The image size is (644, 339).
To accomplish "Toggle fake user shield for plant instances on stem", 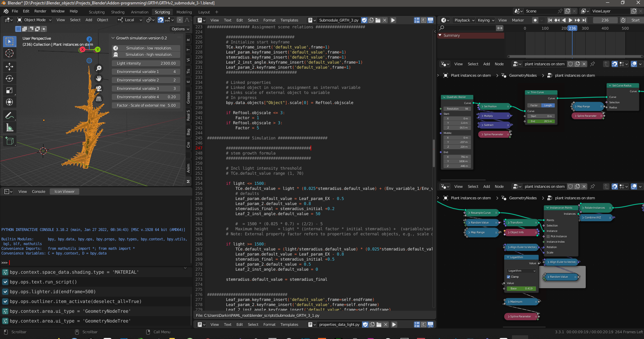I will [x=571, y=64].
